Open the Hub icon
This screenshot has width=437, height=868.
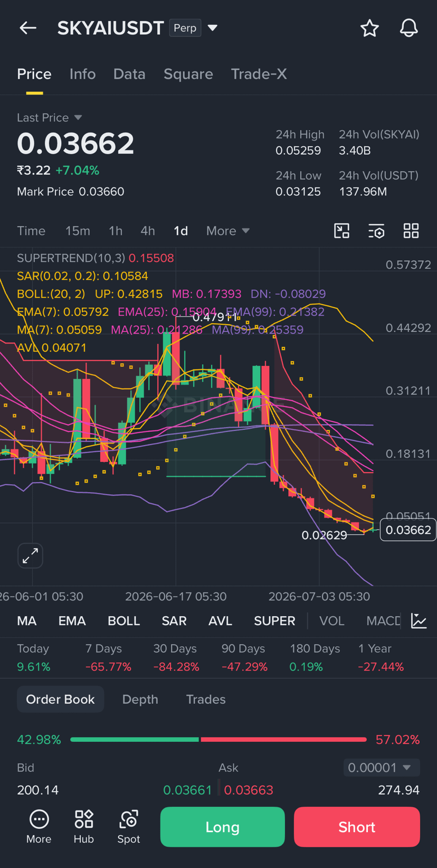[x=84, y=827]
